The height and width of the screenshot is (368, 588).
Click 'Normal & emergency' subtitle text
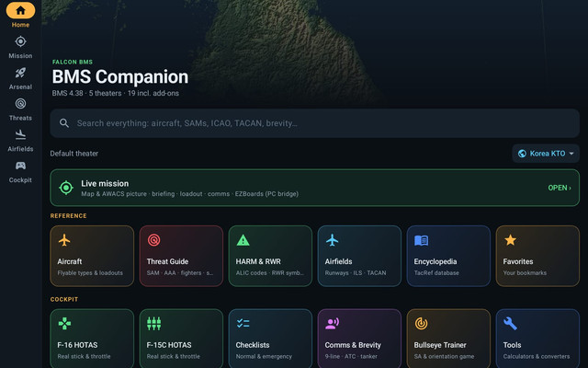(x=264, y=356)
